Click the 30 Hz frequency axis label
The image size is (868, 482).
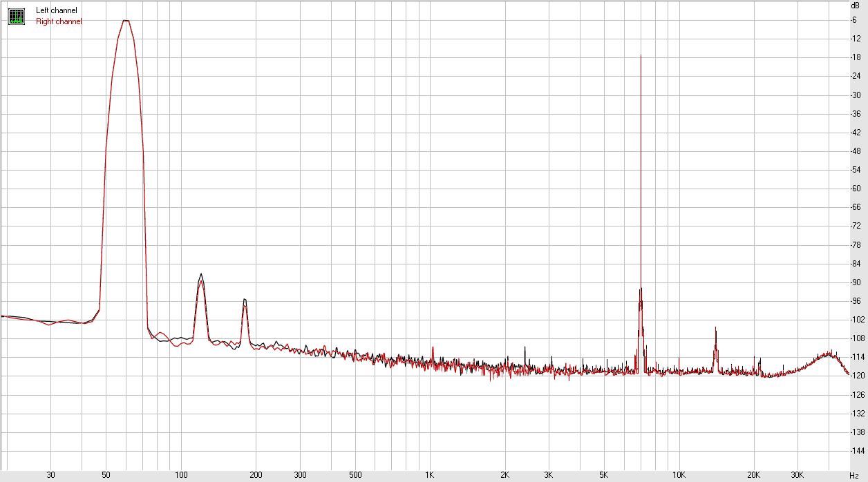tap(50, 475)
